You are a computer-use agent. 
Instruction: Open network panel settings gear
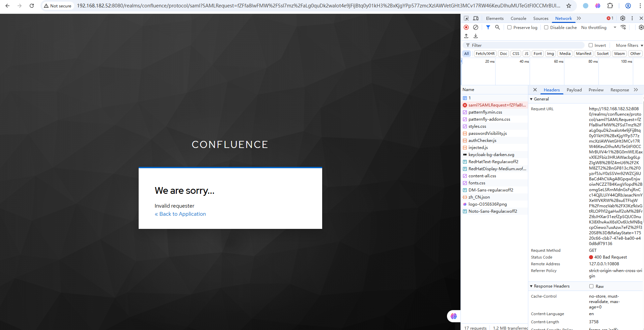[x=641, y=27]
